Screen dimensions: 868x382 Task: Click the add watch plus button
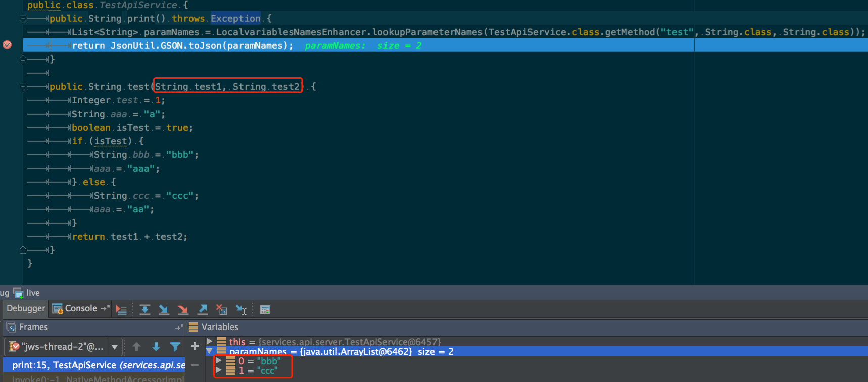click(x=195, y=346)
